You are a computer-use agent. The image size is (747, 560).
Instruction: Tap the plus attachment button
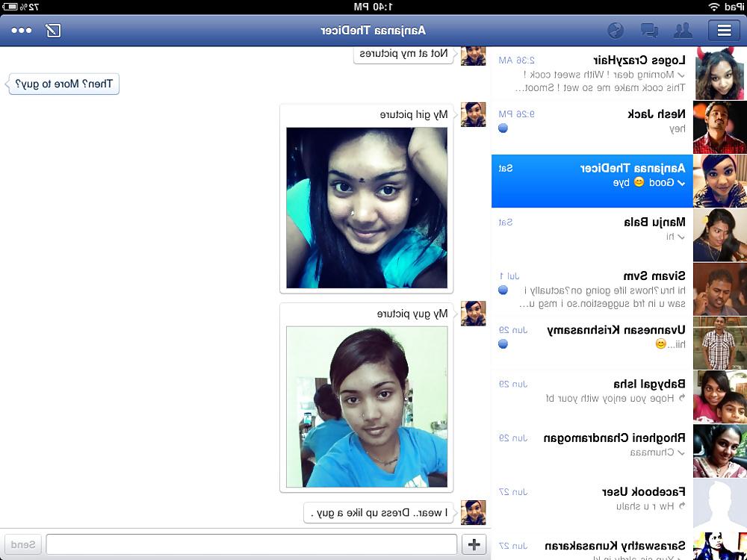click(x=474, y=544)
